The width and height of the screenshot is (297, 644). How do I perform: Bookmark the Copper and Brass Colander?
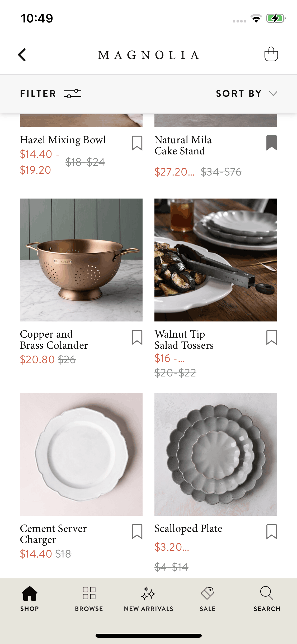137,337
